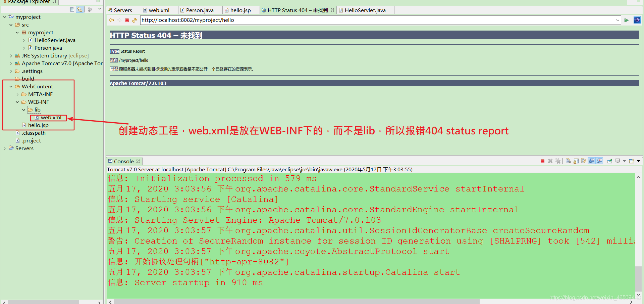Screen dimensions: 644x304
Task: Open the Open Console dropdown arrow
Action: pyautogui.click(x=638, y=161)
